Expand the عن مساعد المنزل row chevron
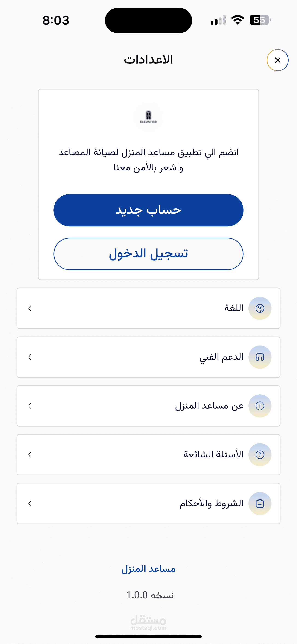The image size is (297, 644). pos(30,406)
